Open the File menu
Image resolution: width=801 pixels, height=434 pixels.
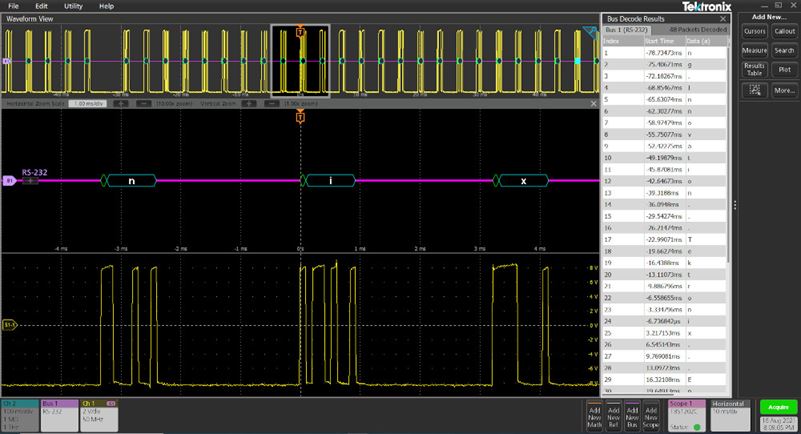click(x=13, y=6)
